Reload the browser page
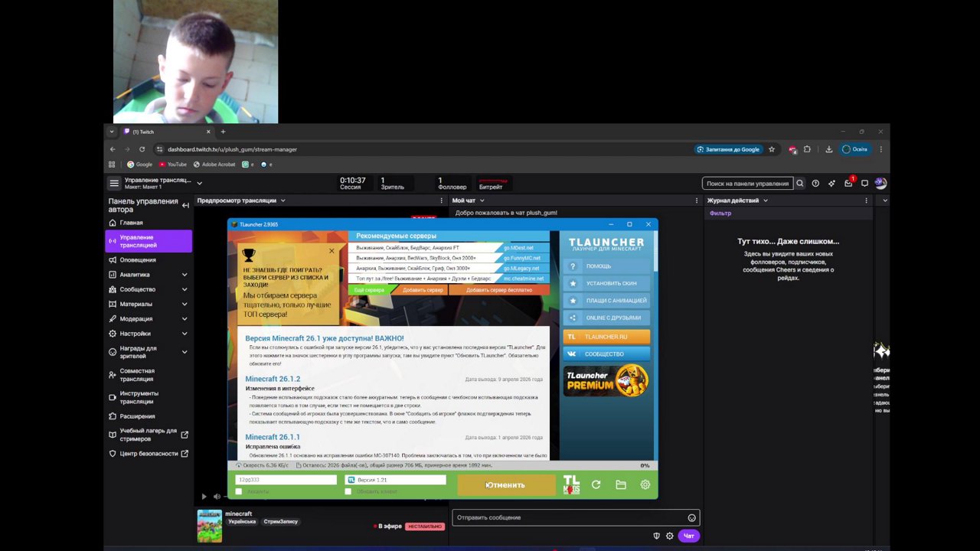 pos(142,149)
